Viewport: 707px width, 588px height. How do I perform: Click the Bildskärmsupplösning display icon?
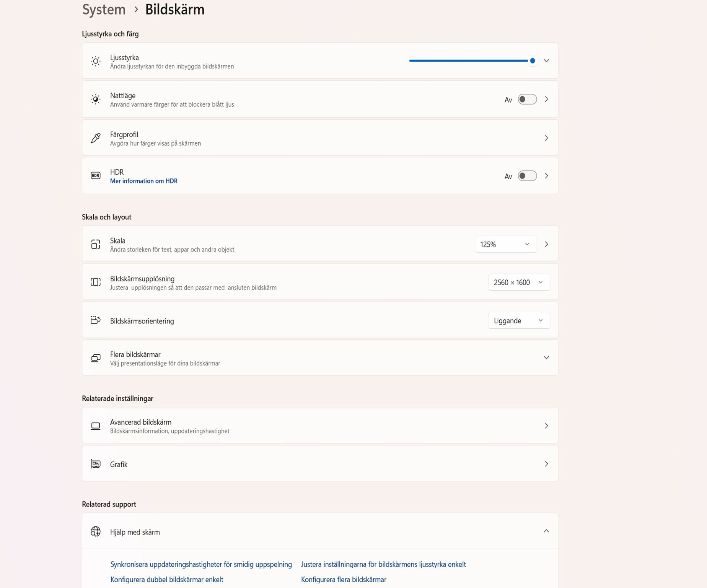95,282
